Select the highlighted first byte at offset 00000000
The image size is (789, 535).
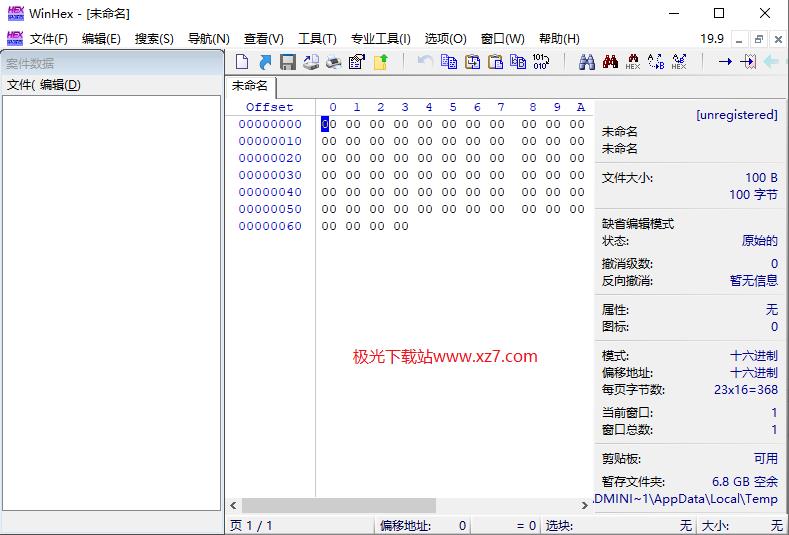pos(329,124)
